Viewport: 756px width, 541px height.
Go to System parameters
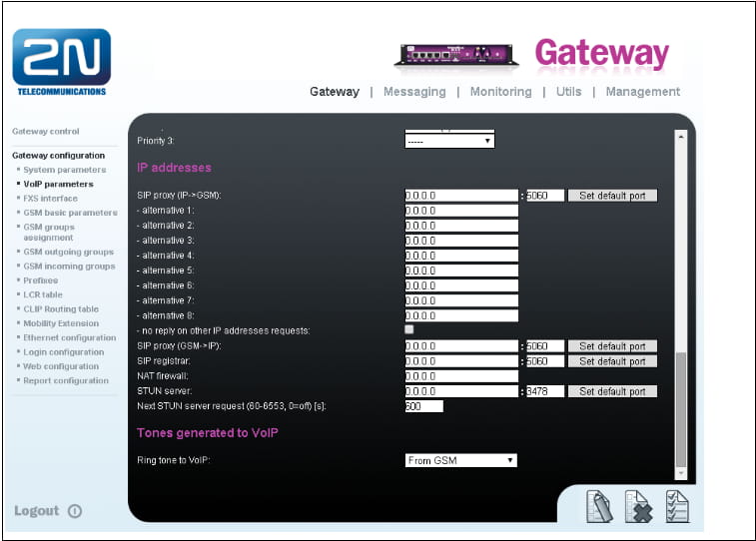point(65,170)
